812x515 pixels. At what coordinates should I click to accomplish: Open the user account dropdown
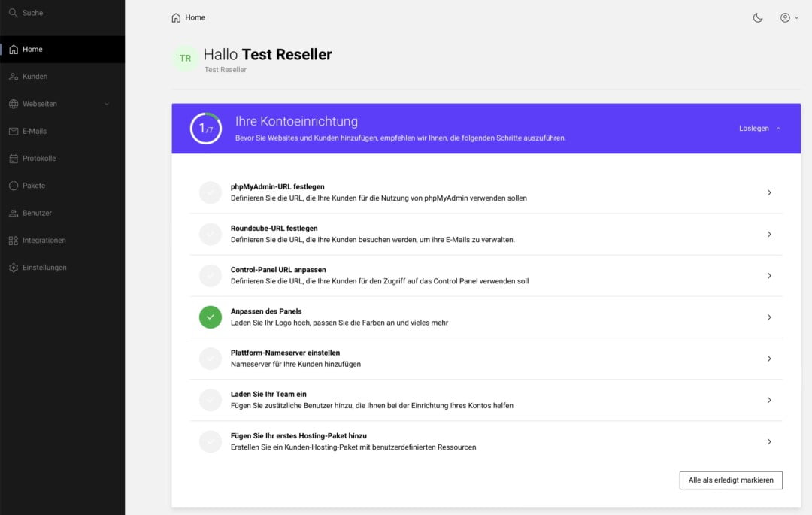789,17
